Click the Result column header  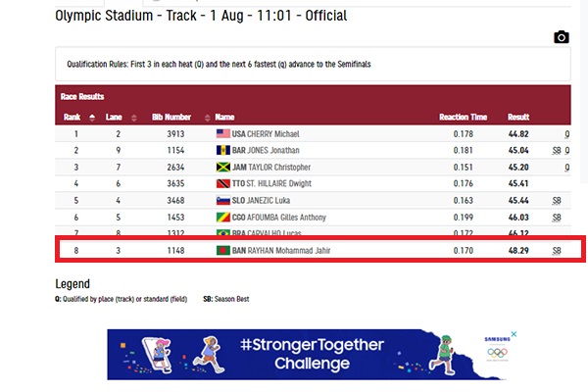click(x=518, y=117)
